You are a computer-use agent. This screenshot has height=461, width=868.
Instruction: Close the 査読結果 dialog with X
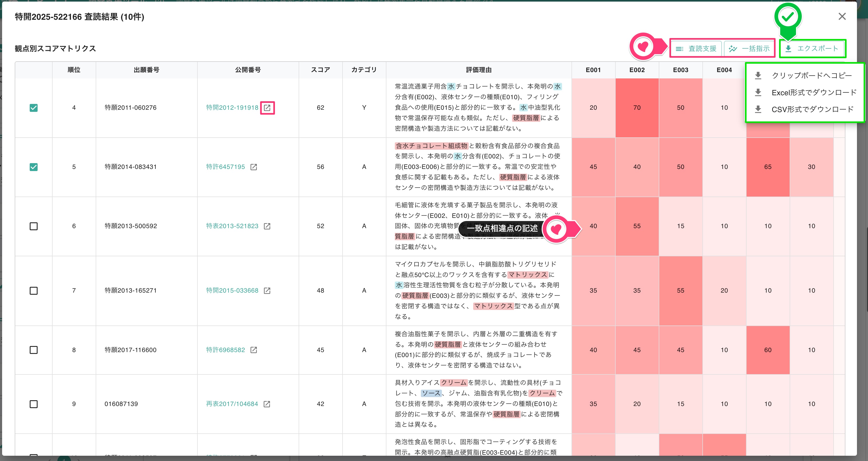842,17
